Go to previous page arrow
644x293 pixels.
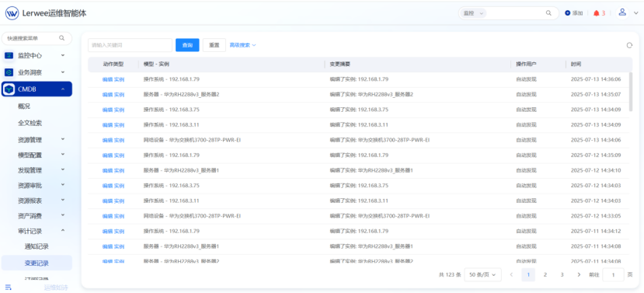[511, 274]
